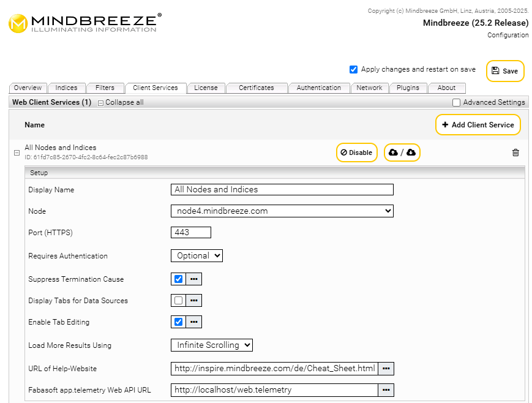532x403 pixels.
Task: Open the License tab
Action: click(206, 88)
